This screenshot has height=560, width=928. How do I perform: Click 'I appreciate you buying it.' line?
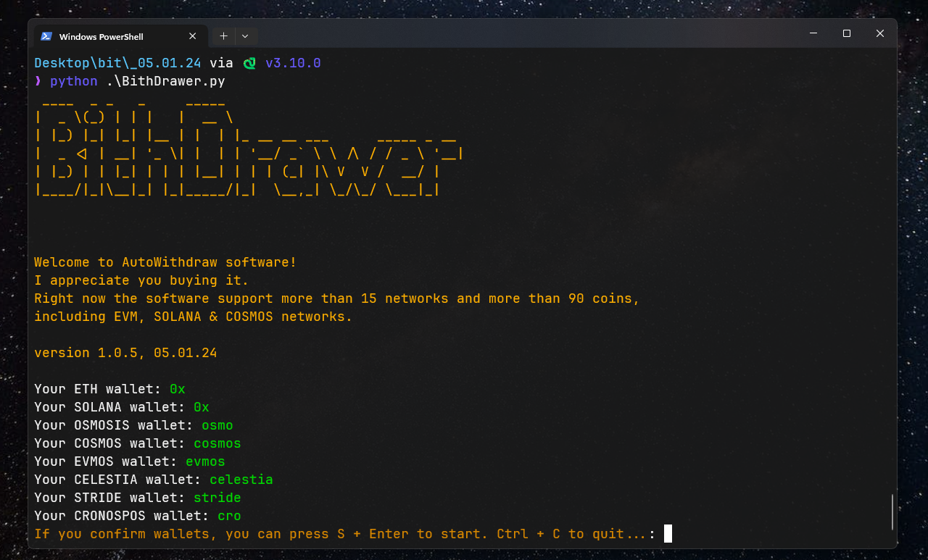tap(141, 280)
